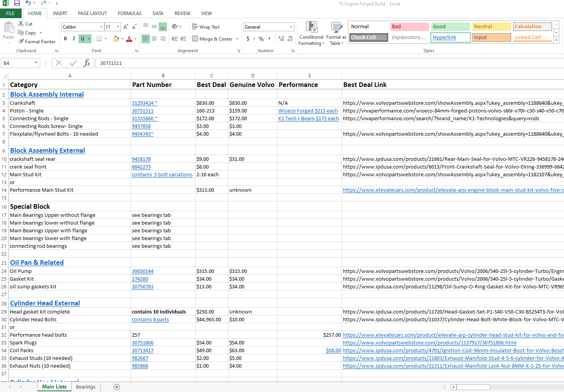Click the Increase Font Size icon
Screen dimensions: 564x392
pyautogui.click(x=126, y=27)
